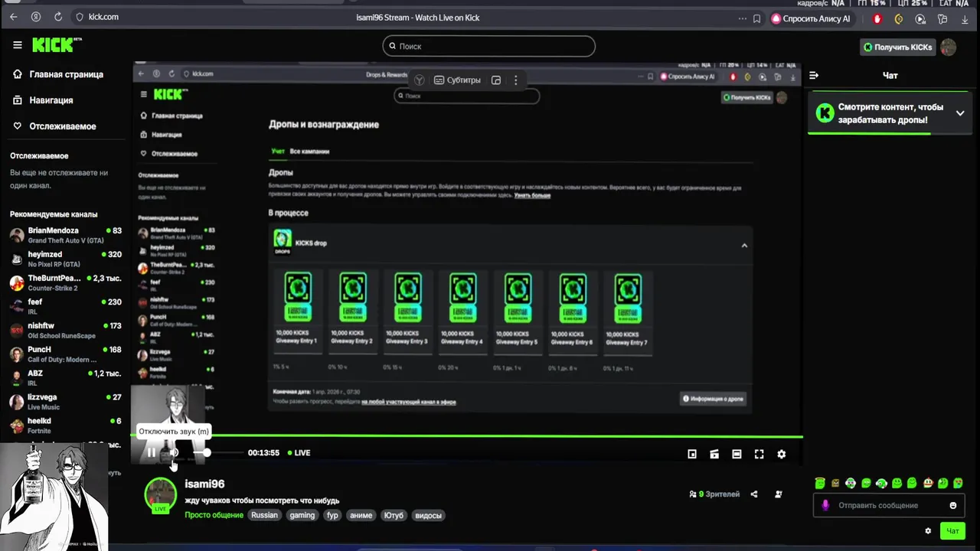The width and height of the screenshot is (980, 551).
Task: Bookmark this page in the address bar
Action: tap(756, 18)
